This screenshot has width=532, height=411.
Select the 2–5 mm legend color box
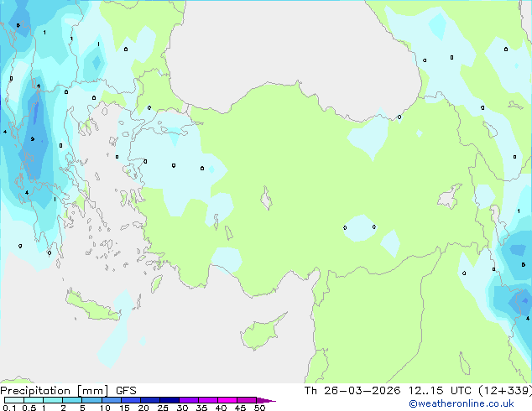click(72, 400)
